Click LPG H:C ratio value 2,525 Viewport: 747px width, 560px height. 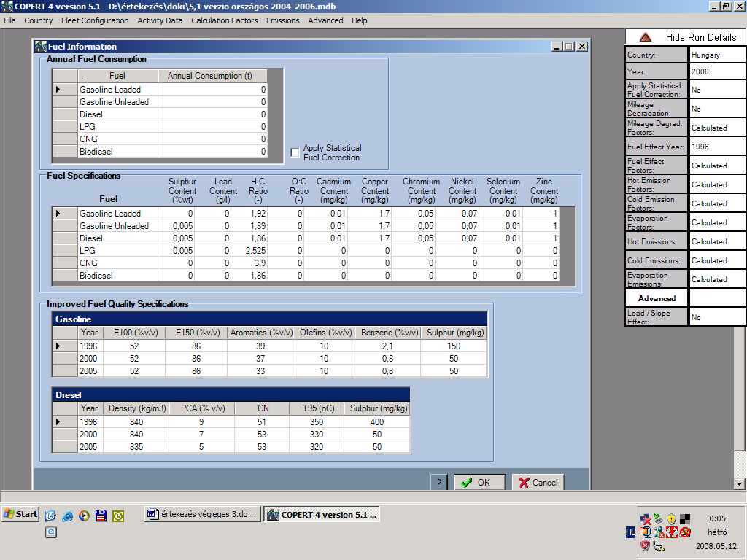click(x=249, y=251)
